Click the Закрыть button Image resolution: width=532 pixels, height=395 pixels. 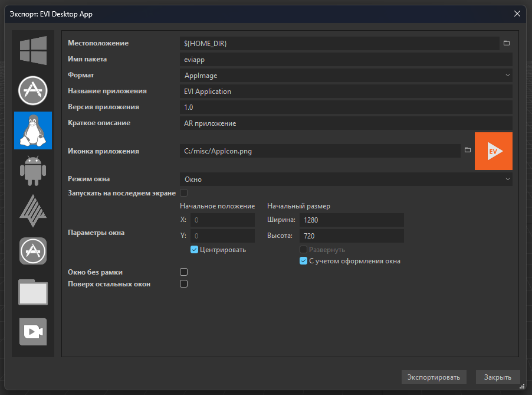pyautogui.click(x=497, y=377)
